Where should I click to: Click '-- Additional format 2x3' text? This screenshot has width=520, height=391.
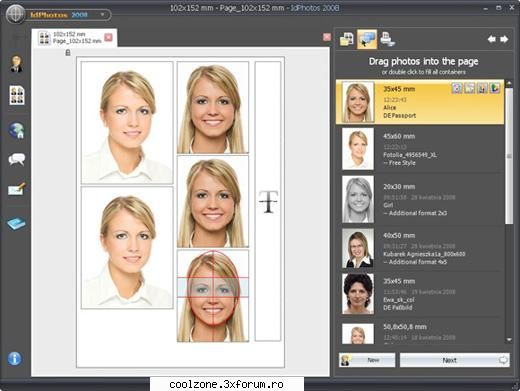point(415,213)
